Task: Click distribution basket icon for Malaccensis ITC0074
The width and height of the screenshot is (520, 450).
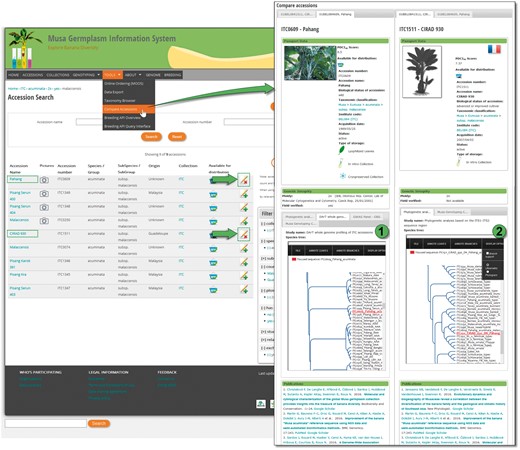Action: tap(213, 249)
